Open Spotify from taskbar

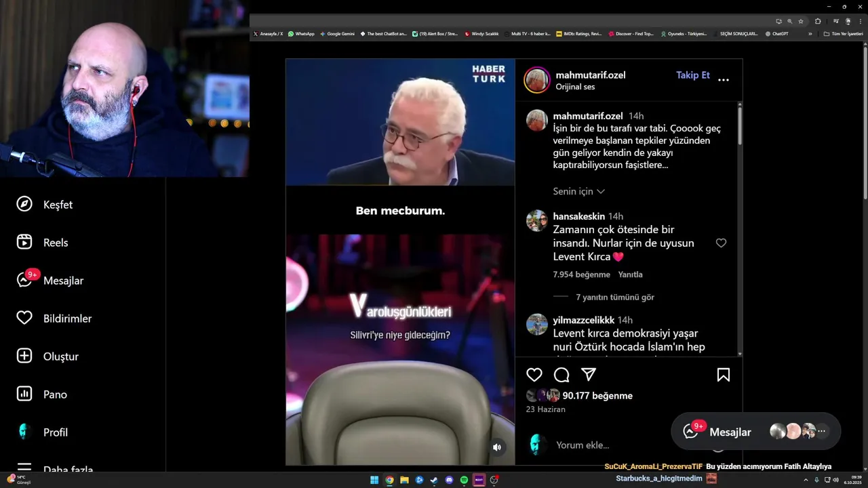coord(464,480)
